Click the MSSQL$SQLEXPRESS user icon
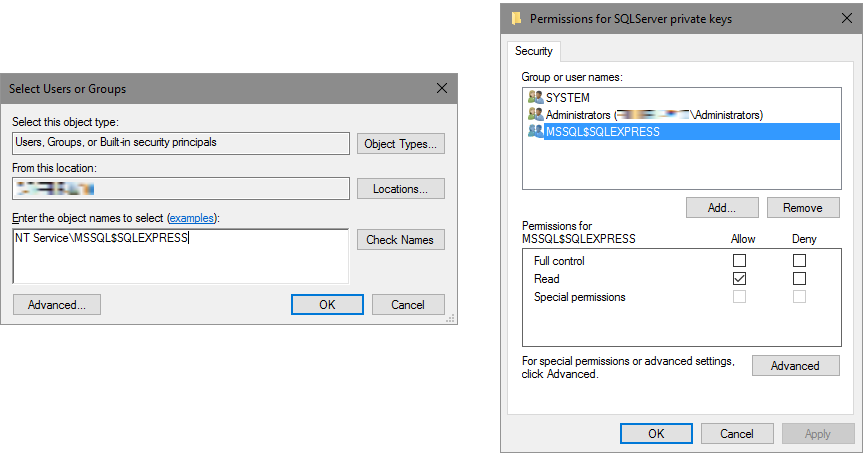Image resolution: width=866 pixels, height=454 pixels. (535, 132)
